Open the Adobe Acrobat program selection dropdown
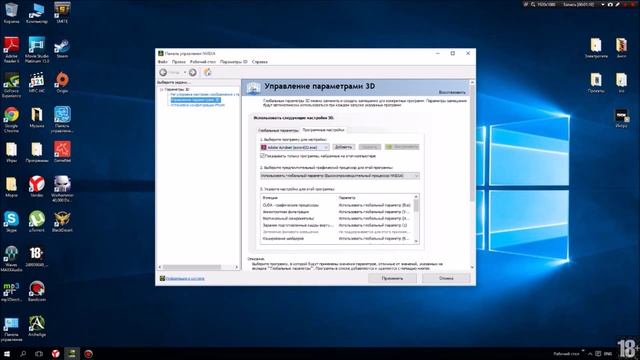This screenshot has height=360, width=640. pyautogui.click(x=295, y=147)
